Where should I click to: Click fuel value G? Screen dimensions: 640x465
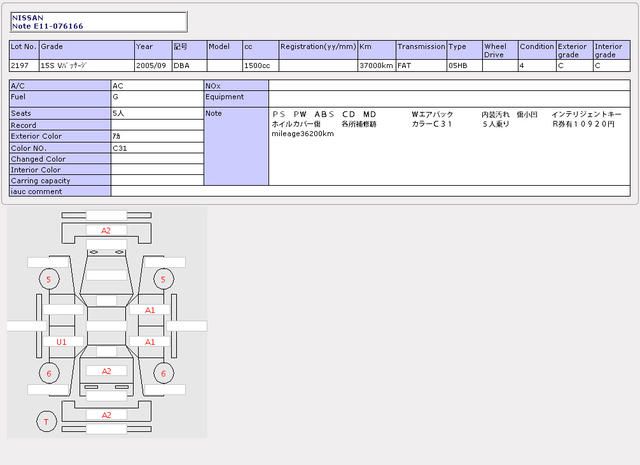coord(157,99)
